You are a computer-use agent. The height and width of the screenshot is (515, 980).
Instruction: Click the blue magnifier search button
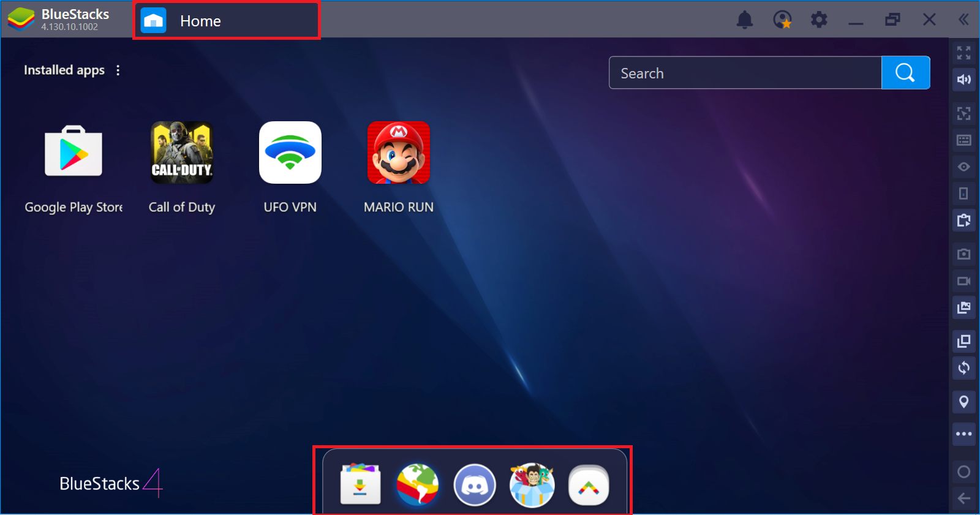905,73
